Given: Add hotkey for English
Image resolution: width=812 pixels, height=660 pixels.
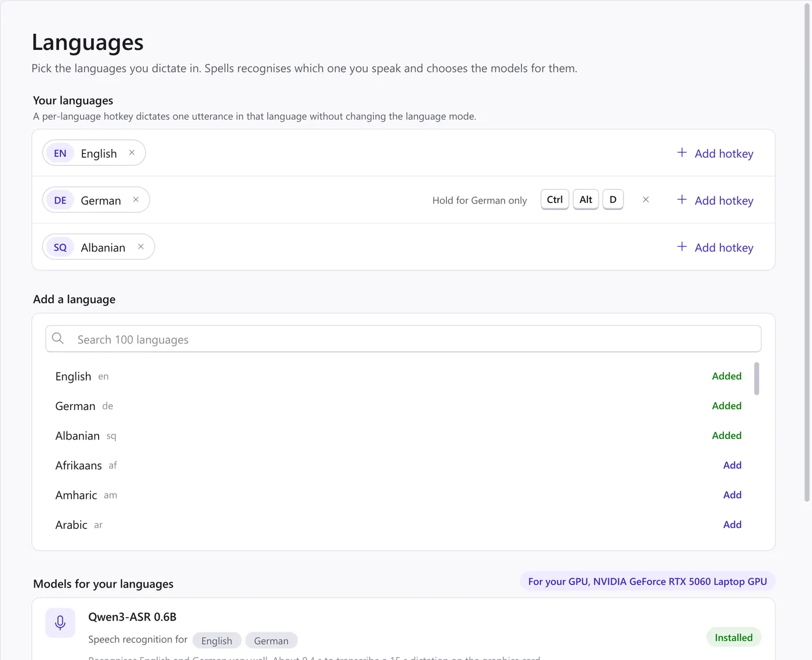Looking at the screenshot, I should 715,153.
